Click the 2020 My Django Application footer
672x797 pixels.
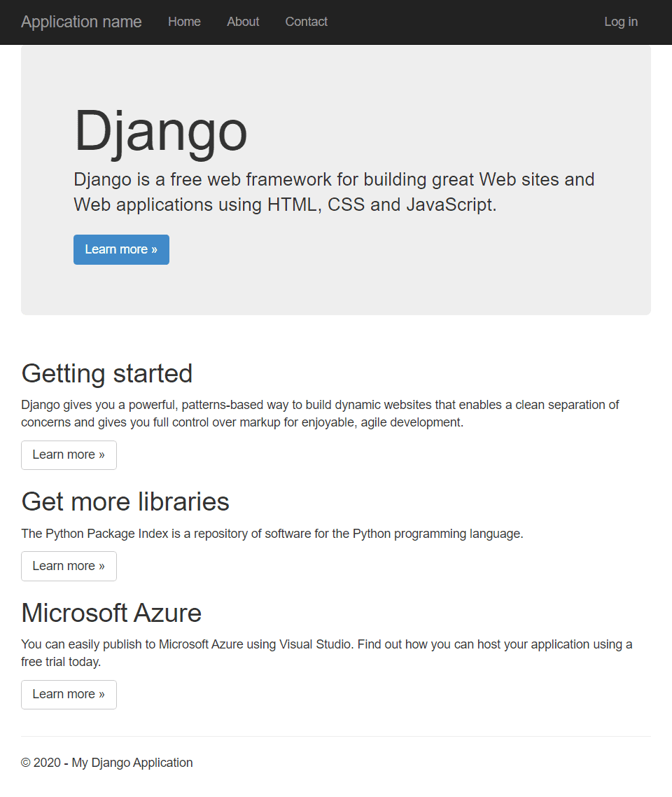106,763
